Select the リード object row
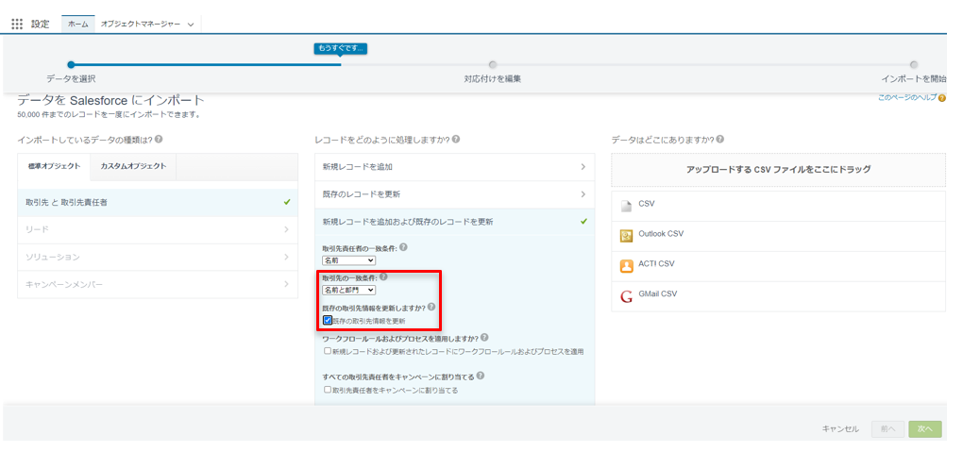The image size is (980, 452). pos(158,229)
